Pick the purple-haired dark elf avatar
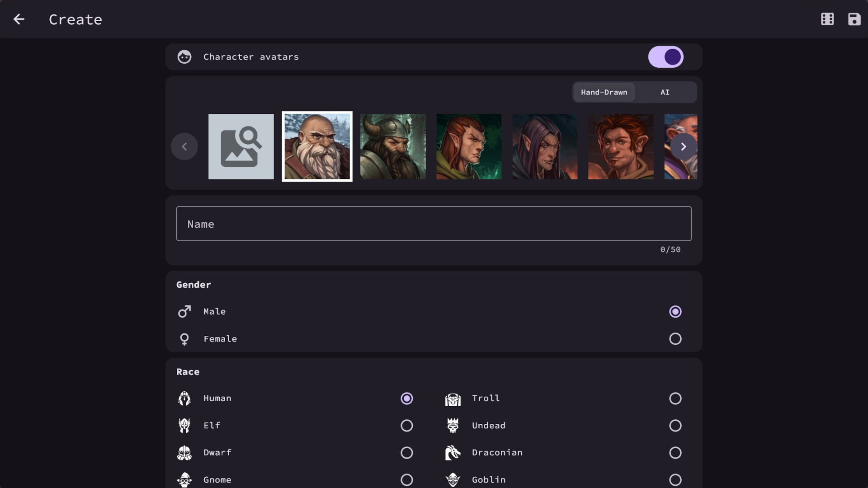This screenshot has width=868, height=488. coord(545,146)
